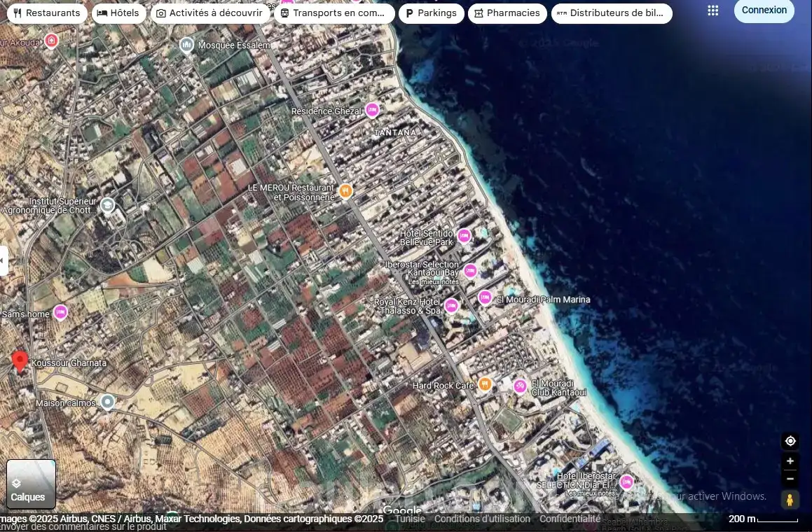Click the Mosquée Essalem marker
Viewport: 812px width, 532px height.
[187, 45]
